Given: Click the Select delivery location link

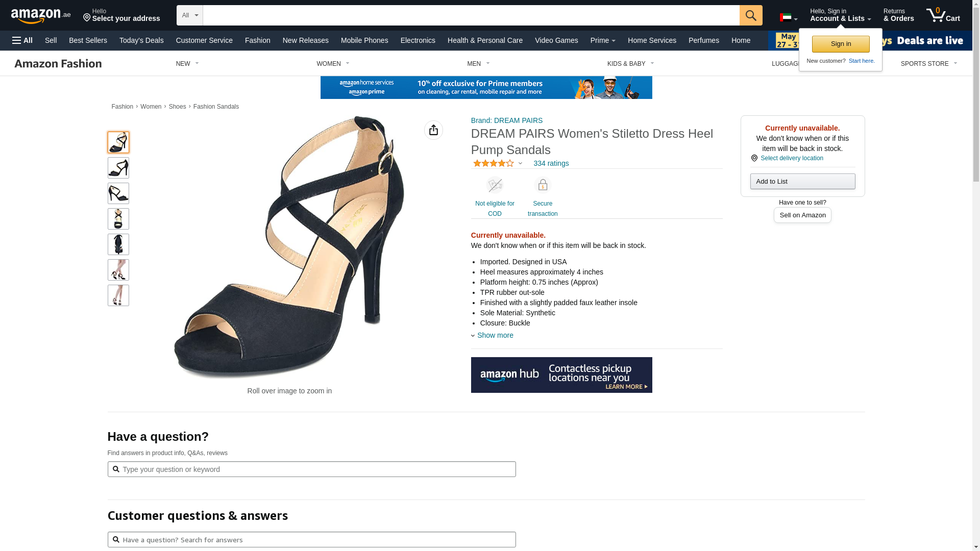Looking at the screenshot, I should point(791,158).
